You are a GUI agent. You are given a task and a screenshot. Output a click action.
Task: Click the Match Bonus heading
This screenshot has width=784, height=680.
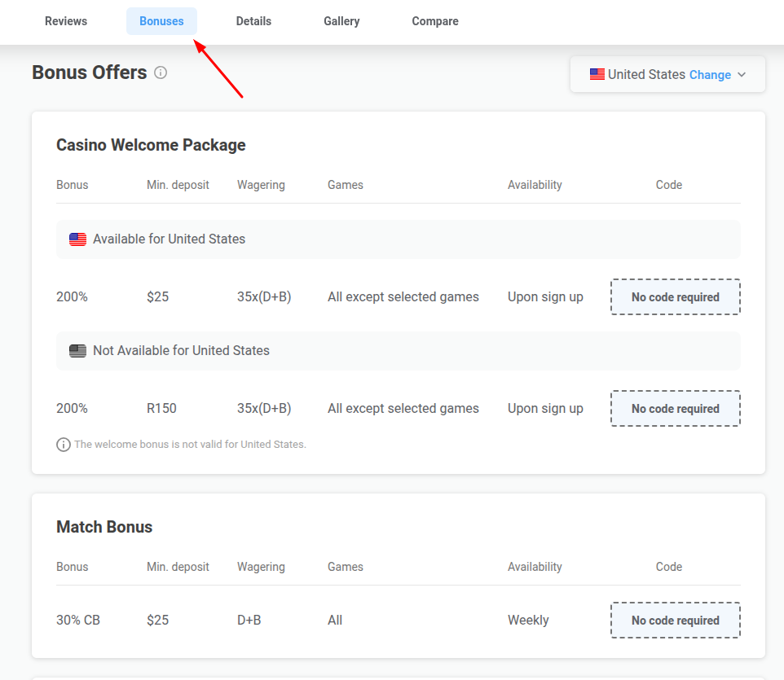tap(104, 527)
